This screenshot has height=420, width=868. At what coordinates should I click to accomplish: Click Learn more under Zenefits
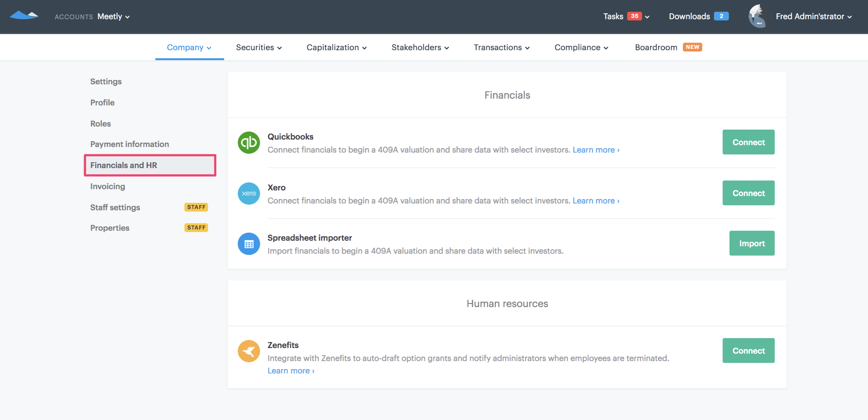(291, 371)
